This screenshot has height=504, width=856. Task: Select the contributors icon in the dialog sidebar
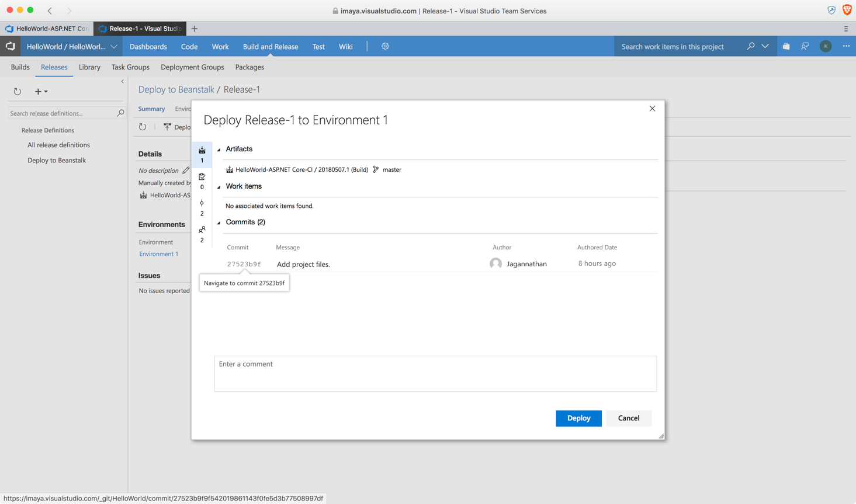tap(202, 234)
